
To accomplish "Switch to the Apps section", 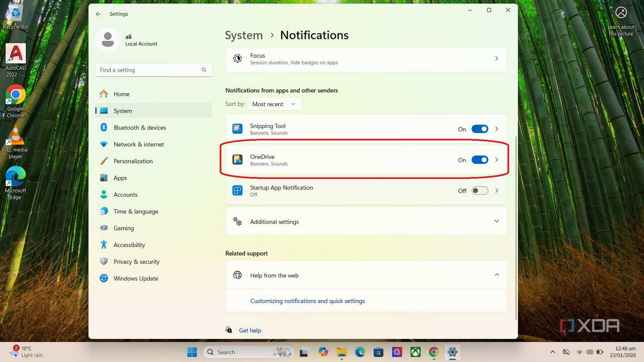I will click(120, 178).
